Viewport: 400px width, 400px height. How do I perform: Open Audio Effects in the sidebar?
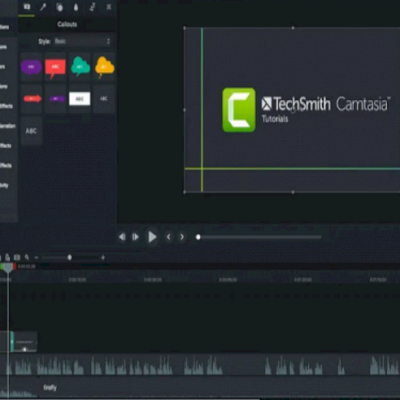6,146
